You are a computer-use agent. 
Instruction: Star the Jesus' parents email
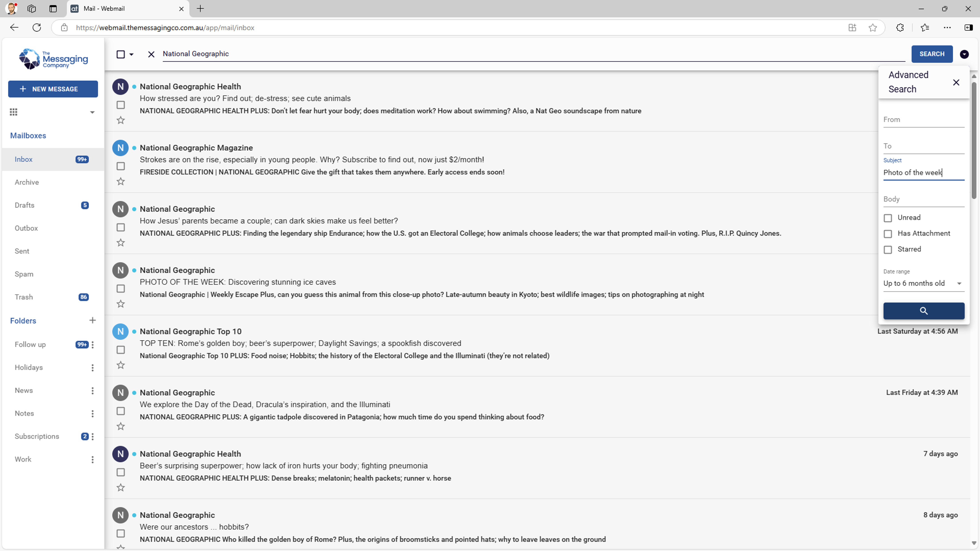click(120, 243)
